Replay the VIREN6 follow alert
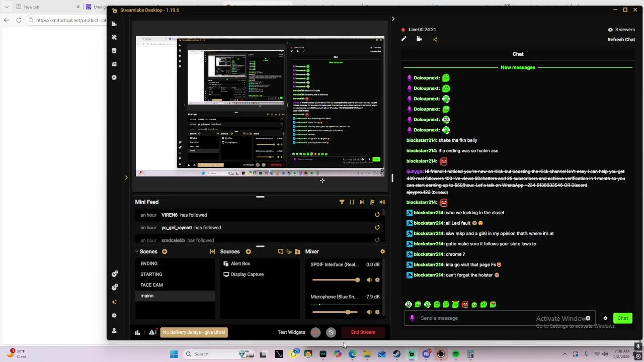 coord(377,215)
